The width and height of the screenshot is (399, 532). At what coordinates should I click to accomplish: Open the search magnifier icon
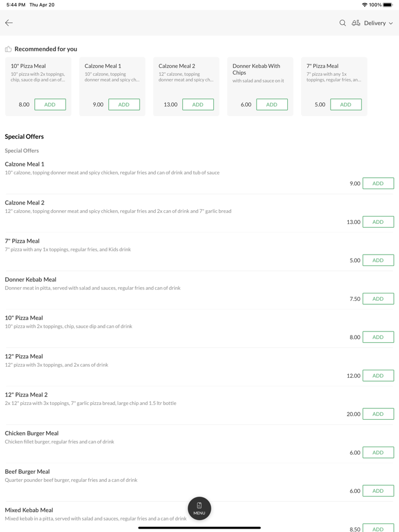(343, 23)
